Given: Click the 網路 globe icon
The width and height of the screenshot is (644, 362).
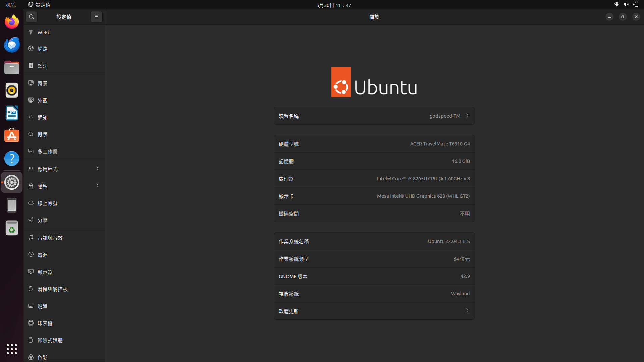Looking at the screenshot, I should click(31, 49).
